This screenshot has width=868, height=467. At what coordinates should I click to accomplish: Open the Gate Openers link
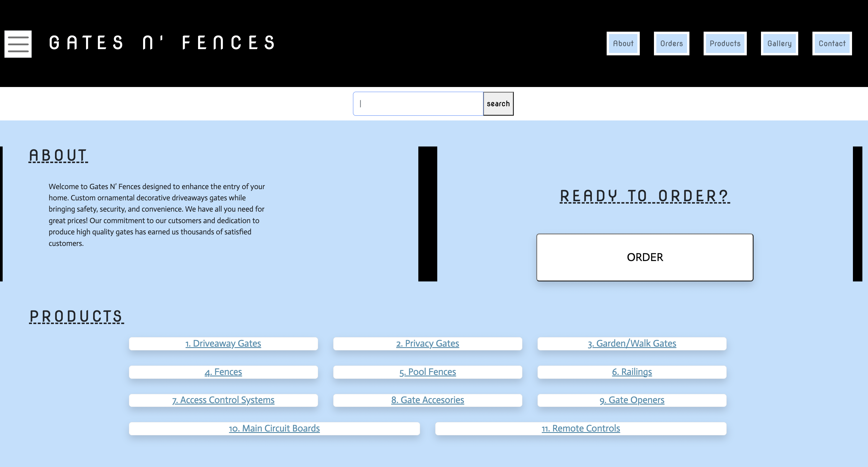(x=631, y=400)
